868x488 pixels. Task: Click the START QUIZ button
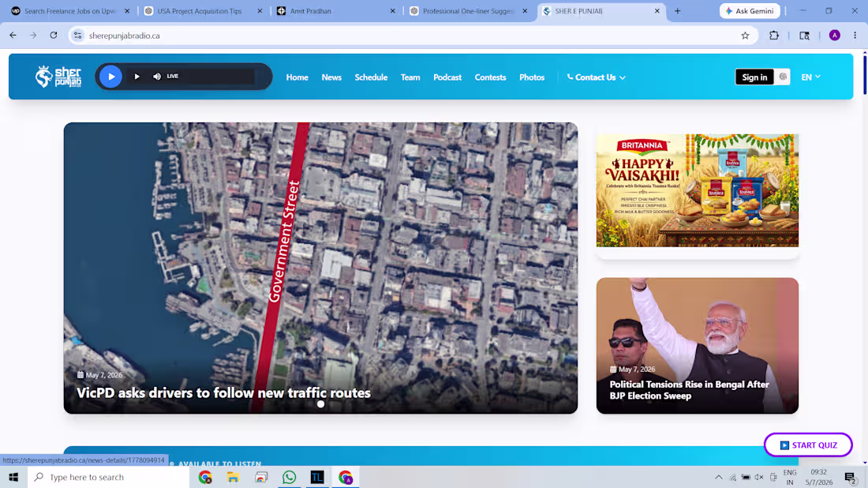pos(808,445)
